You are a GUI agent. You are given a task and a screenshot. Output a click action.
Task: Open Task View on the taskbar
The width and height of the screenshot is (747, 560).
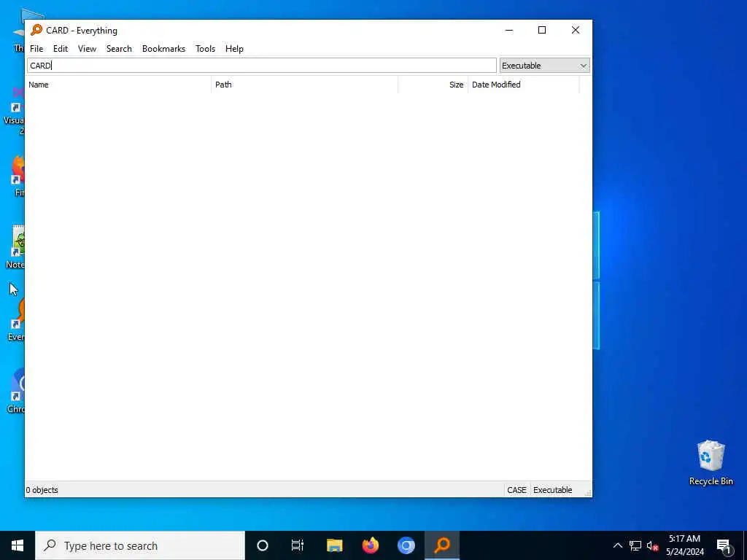pos(298,545)
